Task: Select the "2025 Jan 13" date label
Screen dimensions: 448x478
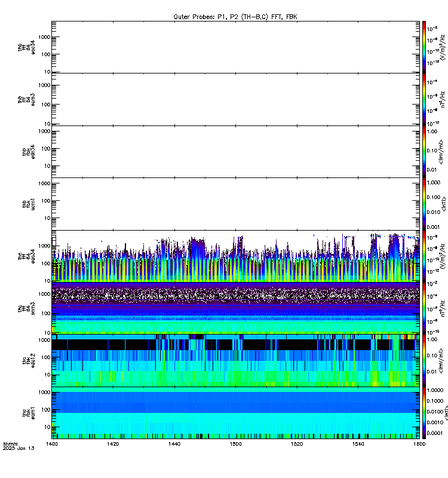Action: [x=19, y=448]
